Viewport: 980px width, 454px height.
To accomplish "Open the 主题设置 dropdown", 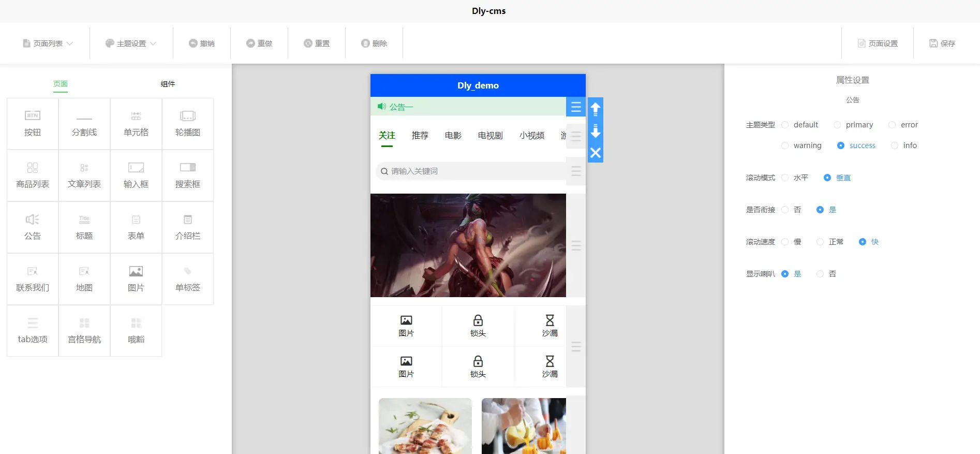I will [131, 43].
